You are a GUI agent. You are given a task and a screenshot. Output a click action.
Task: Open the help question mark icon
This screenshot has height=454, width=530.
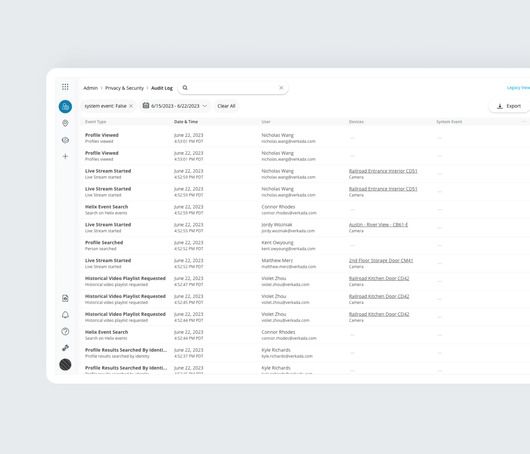[65, 331]
